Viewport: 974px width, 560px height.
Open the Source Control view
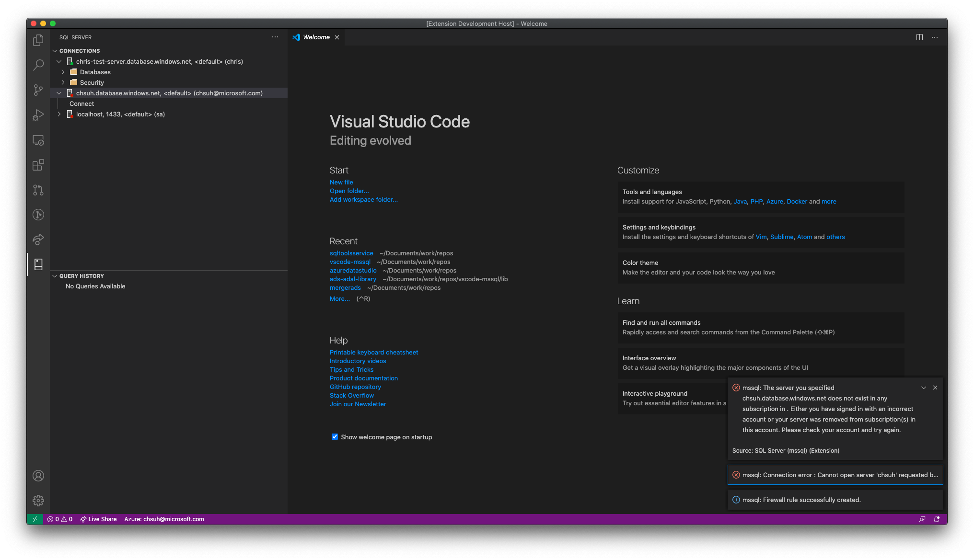click(38, 90)
